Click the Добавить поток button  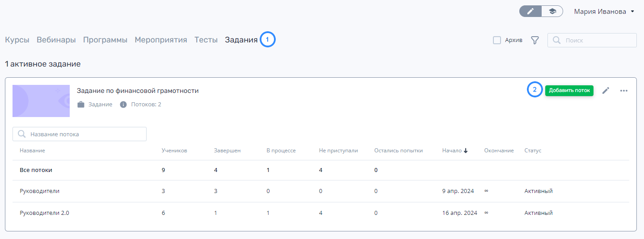tap(569, 90)
